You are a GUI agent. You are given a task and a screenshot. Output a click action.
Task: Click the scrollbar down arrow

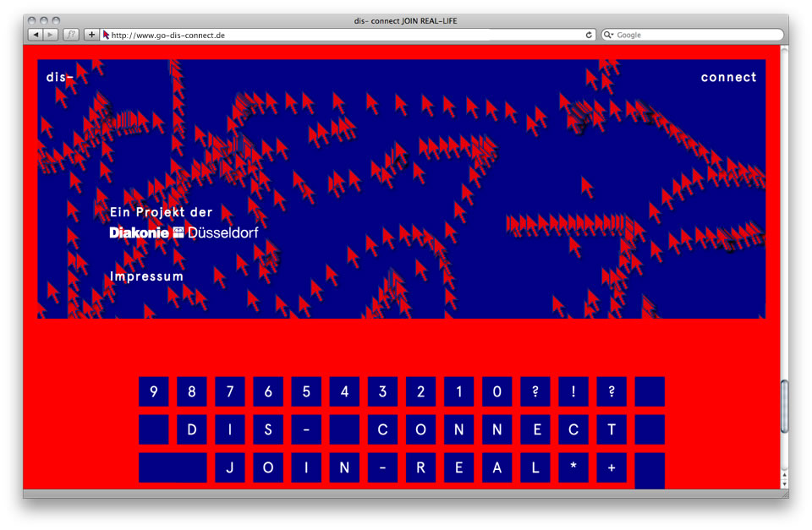pos(785,484)
